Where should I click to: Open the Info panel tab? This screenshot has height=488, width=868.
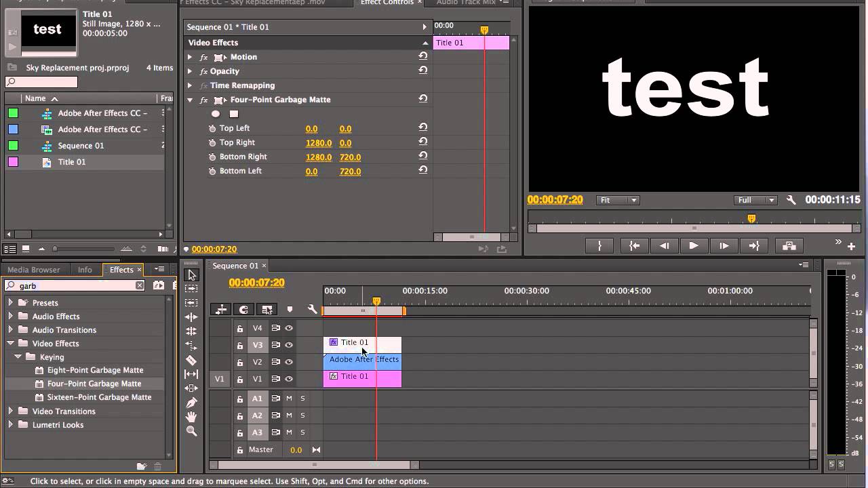pos(85,270)
